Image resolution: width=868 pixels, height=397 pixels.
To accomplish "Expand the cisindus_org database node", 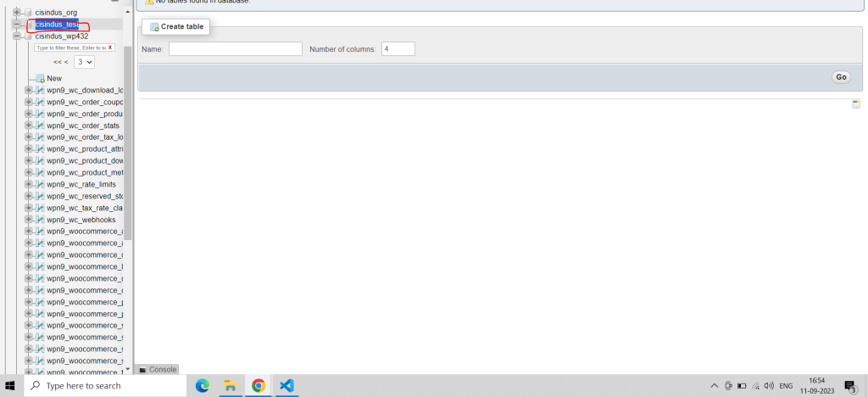I will (x=16, y=12).
